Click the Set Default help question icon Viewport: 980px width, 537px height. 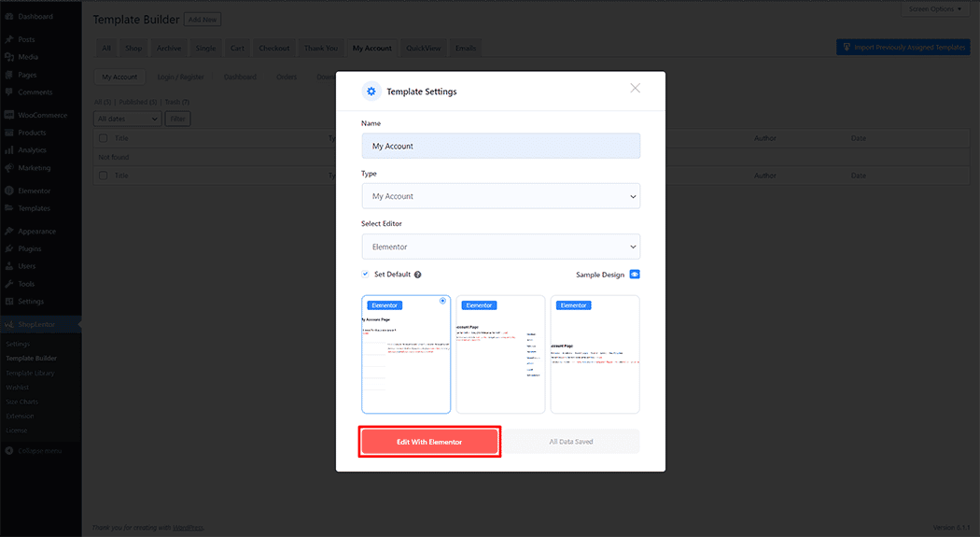click(417, 275)
